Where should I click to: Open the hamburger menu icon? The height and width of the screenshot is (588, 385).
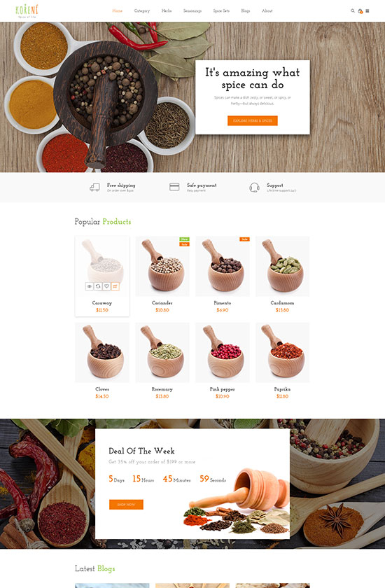367,11
